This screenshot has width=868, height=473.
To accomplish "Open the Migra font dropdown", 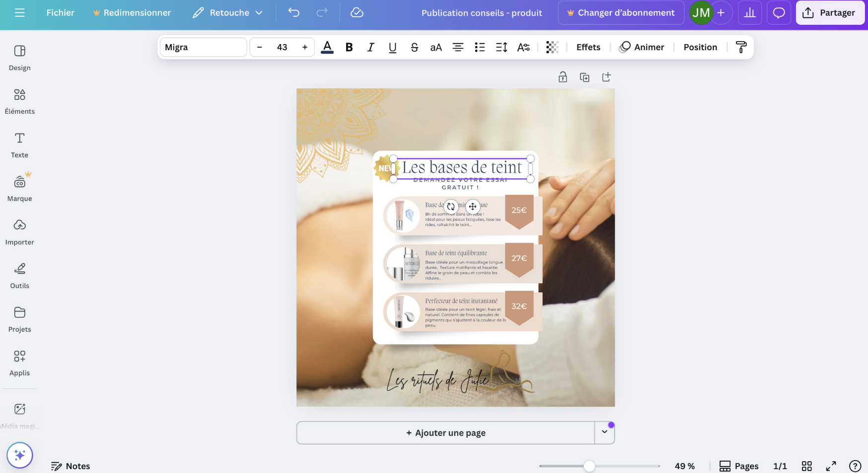I will (x=203, y=47).
